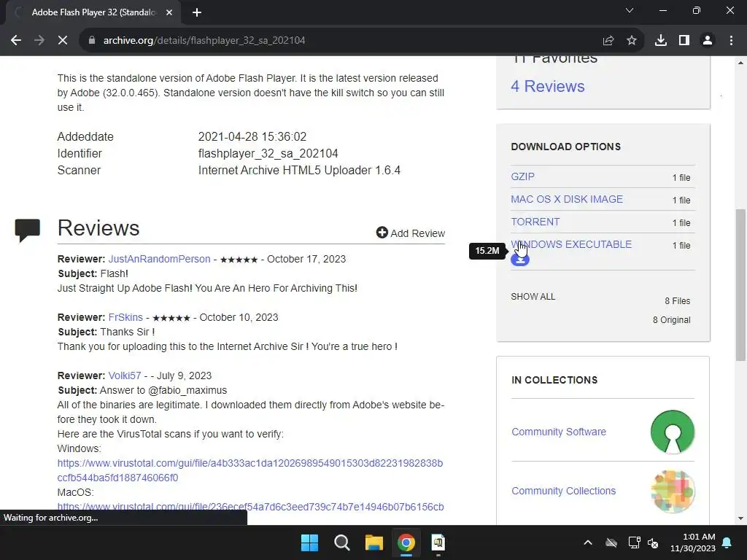Open the MacOS VirusTotal scan link
The width and height of the screenshot is (747, 560).
pyautogui.click(x=251, y=507)
